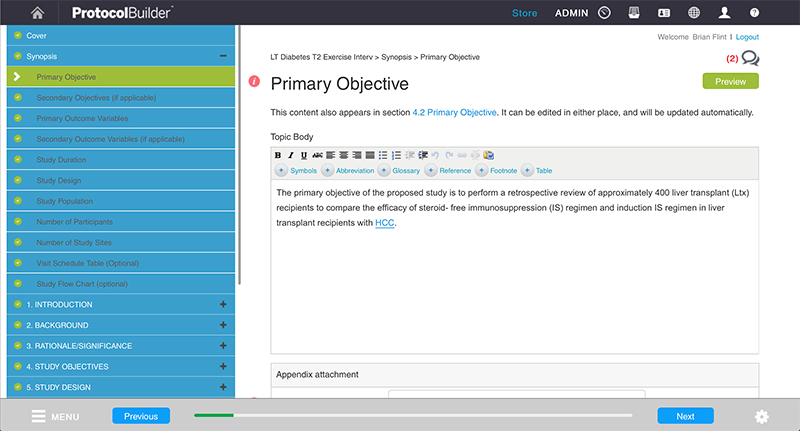
Task: Go to Next topic
Action: [x=685, y=416]
